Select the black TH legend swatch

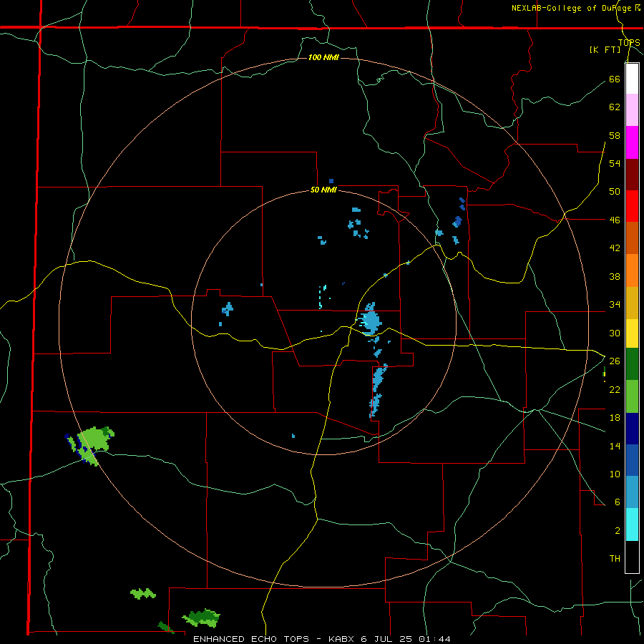[632, 557]
